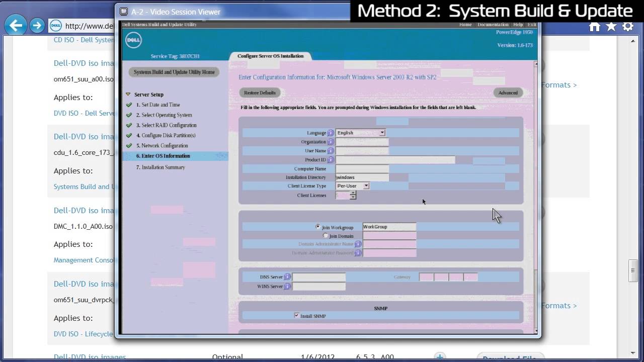Click info icon beside Domain Administrator Name
The width and height of the screenshot is (644, 362).
click(358, 244)
